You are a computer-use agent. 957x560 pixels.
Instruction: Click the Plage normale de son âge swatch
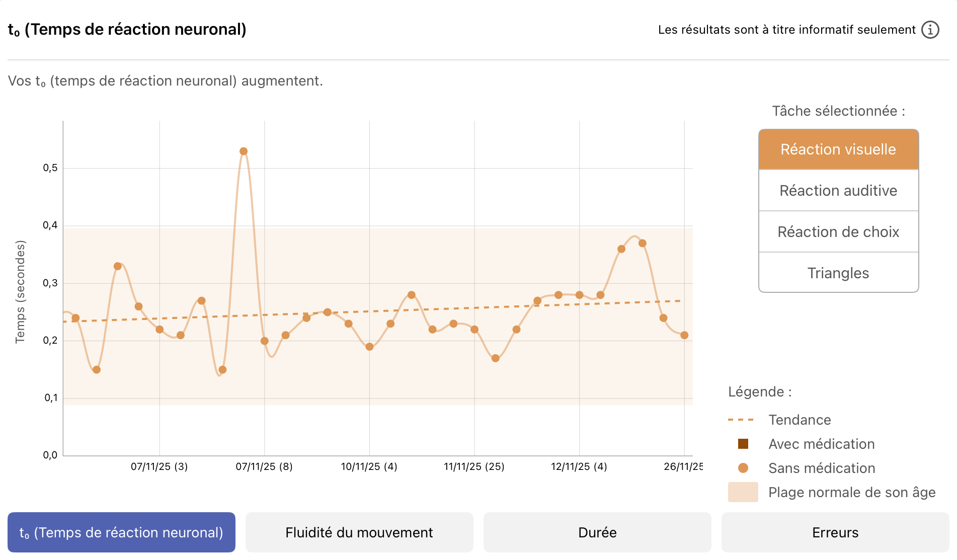(743, 492)
